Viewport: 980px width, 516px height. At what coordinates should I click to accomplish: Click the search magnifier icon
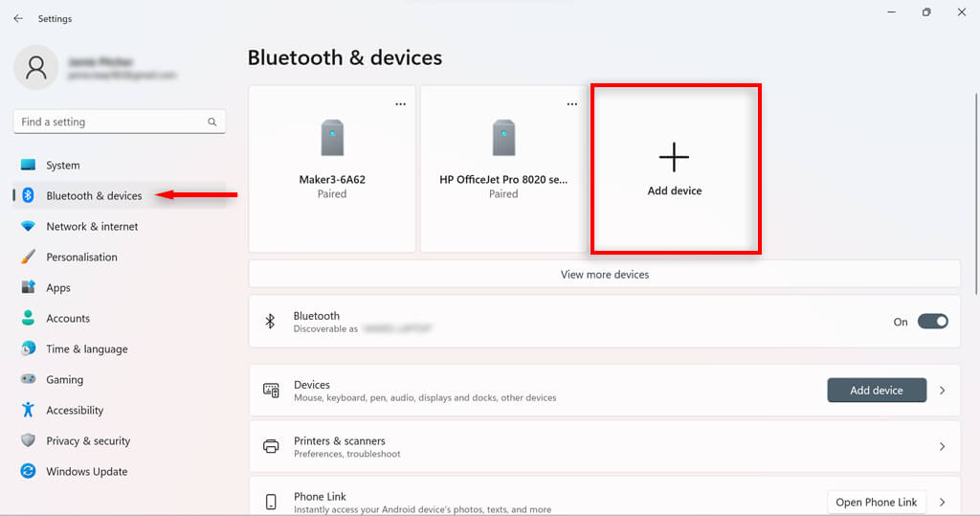coord(212,123)
